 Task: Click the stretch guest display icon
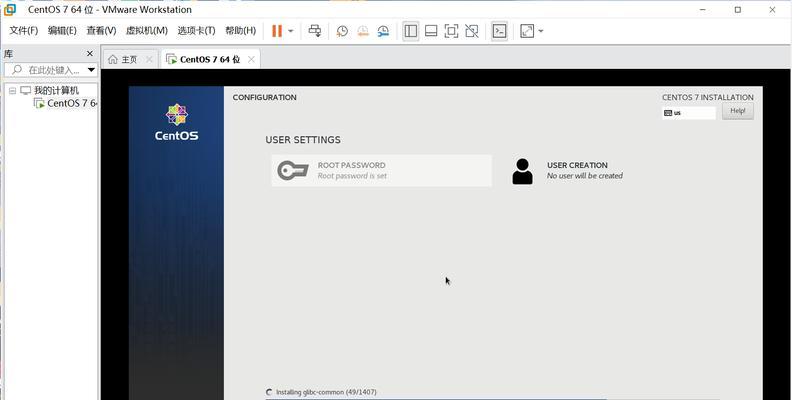pyautogui.click(x=527, y=31)
